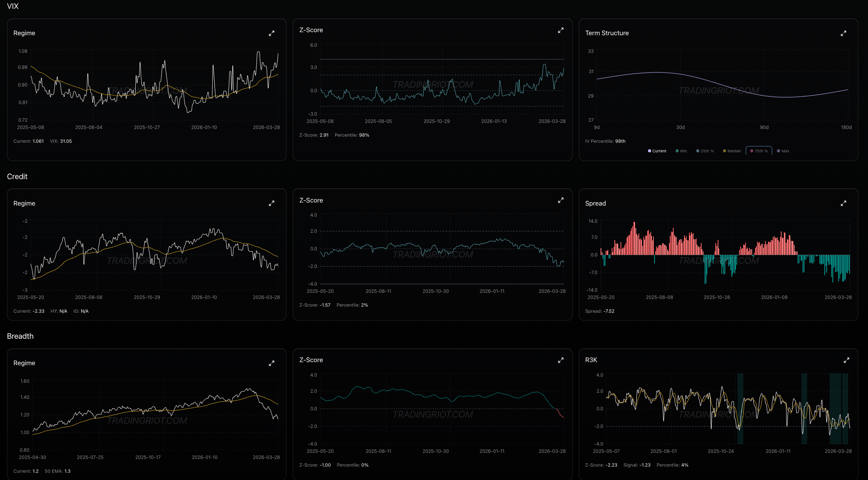
Task: Expand the Credit Z-Score chart
Action: [561, 200]
